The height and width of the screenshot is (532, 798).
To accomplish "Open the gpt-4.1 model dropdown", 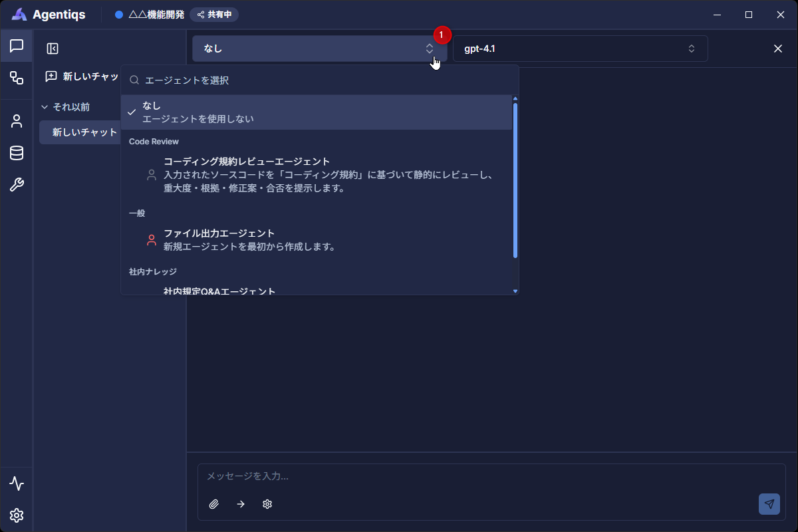I will point(580,49).
